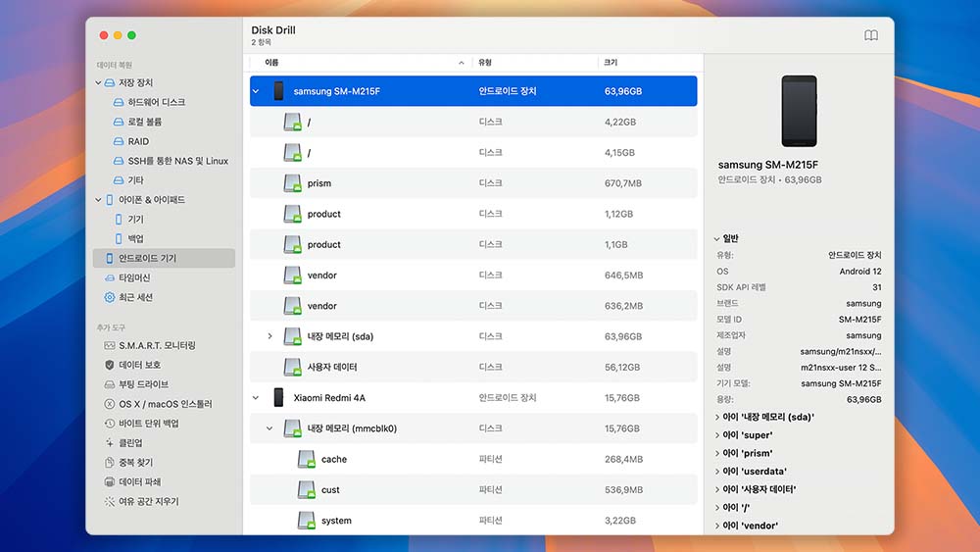
Task: Click the Android 12 OS value
Action: [860, 272]
